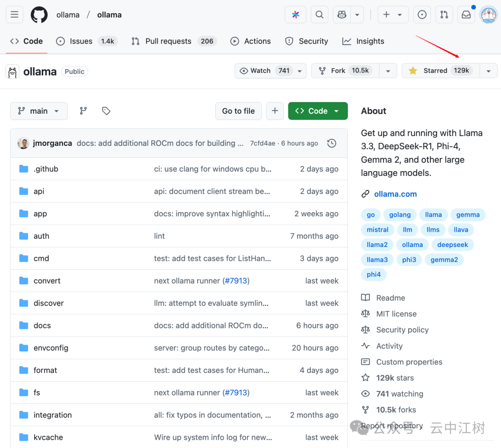Open commit history clock icon
This screenshot has width=501, height=448.
click(332, 143)
